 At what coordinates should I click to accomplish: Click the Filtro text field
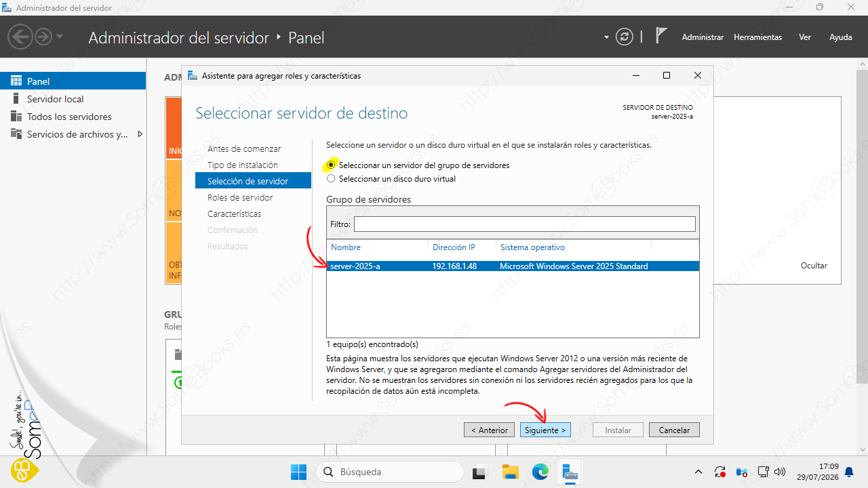pyautogui.click(x=524, y=224)
